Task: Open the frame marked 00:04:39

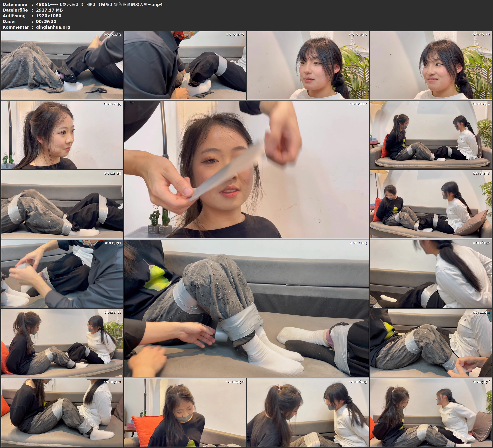Action: coord(308,65)
